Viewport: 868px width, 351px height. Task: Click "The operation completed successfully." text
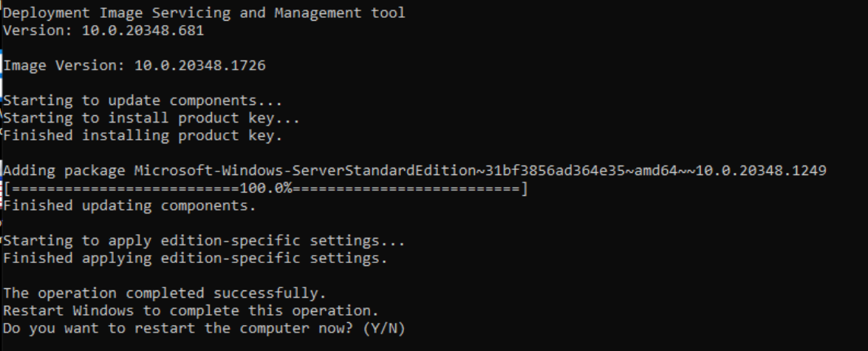[x=165, y=293]
